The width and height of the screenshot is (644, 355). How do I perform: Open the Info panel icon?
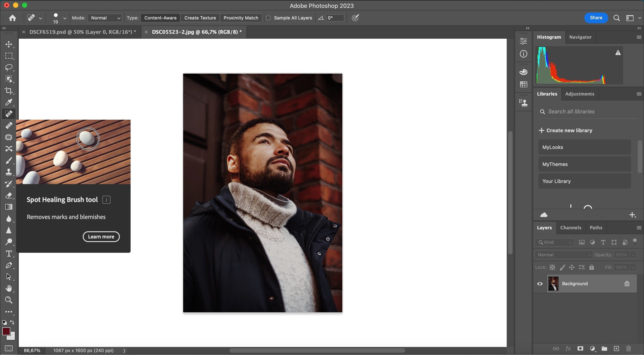coord(523,54)
